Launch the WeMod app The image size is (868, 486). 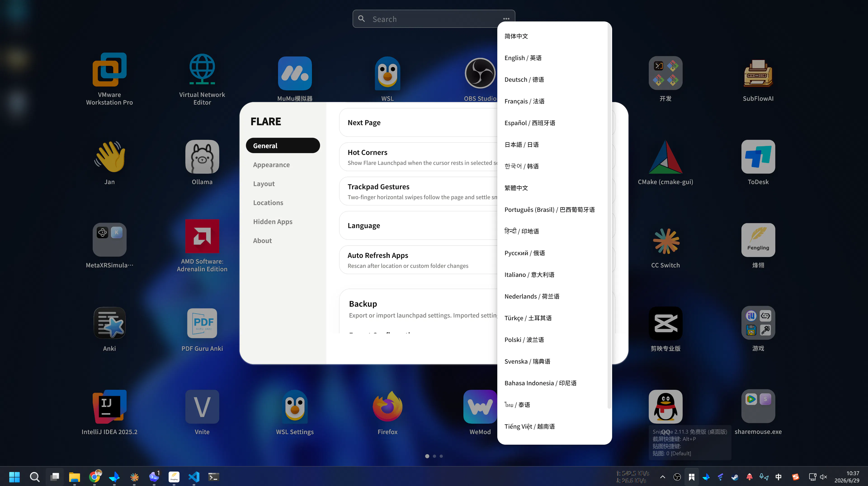(x=480, y=407)
